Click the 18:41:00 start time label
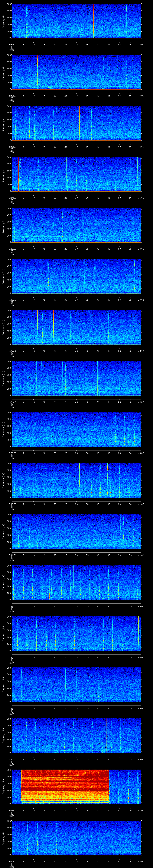 [x=12, y=555]
